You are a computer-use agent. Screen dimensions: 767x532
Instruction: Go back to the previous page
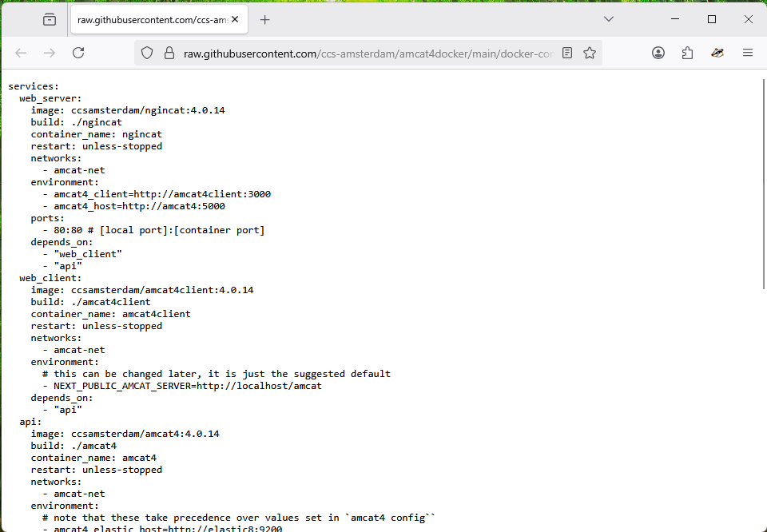coord(21,53)
